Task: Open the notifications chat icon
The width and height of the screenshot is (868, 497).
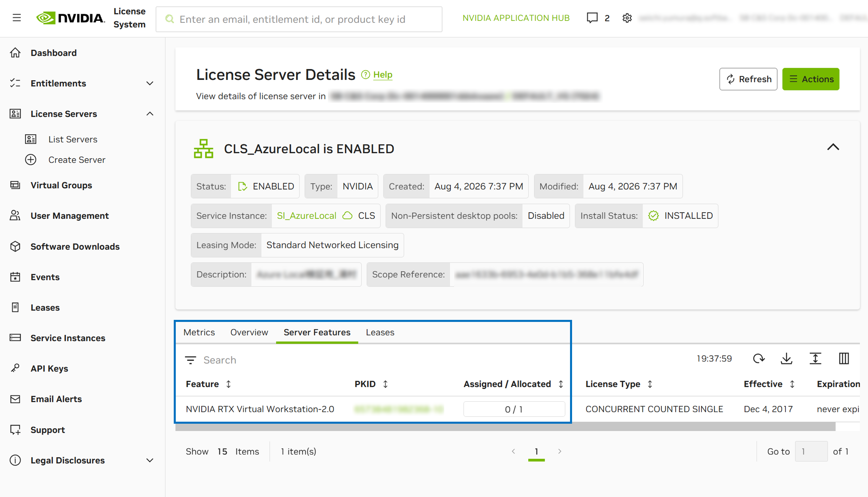Action: [592, 18]
